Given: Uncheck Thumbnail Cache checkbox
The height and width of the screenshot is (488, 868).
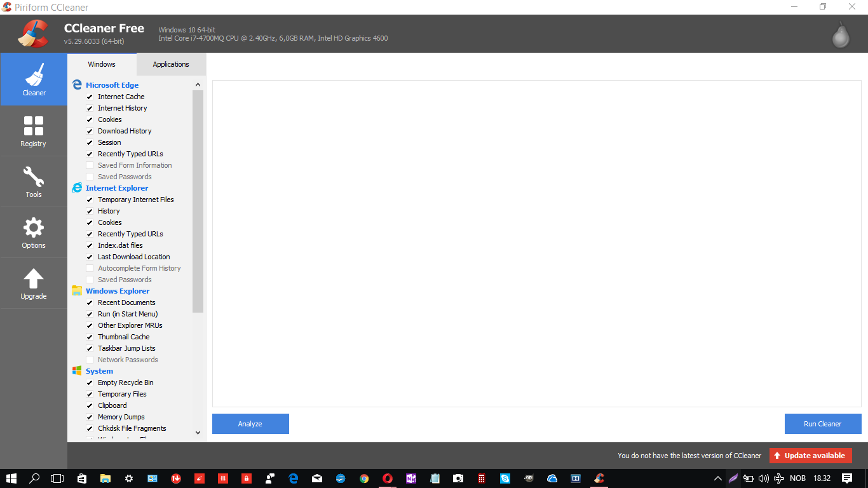Looking at the screenshot, I should pos(90,337).
